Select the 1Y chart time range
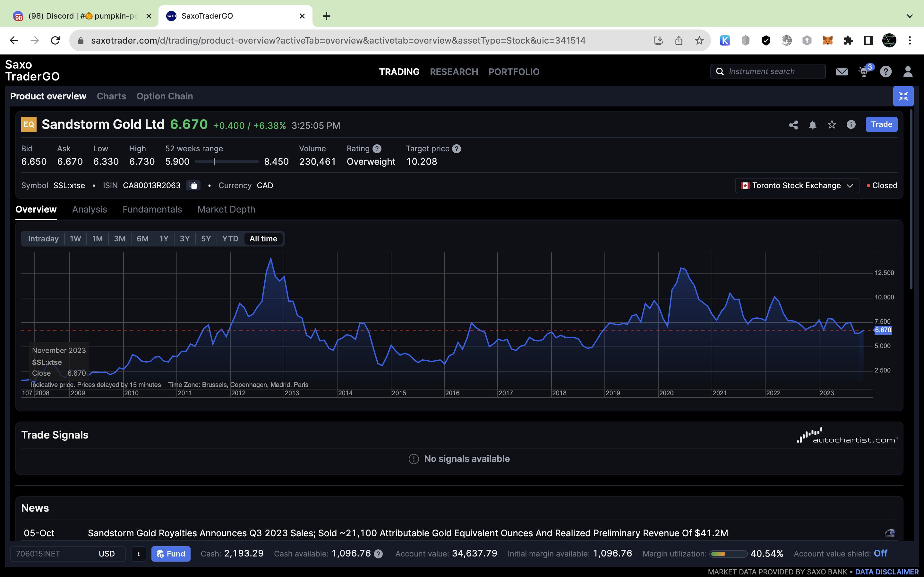The image size is (924, 577). [x=164, y=239]
